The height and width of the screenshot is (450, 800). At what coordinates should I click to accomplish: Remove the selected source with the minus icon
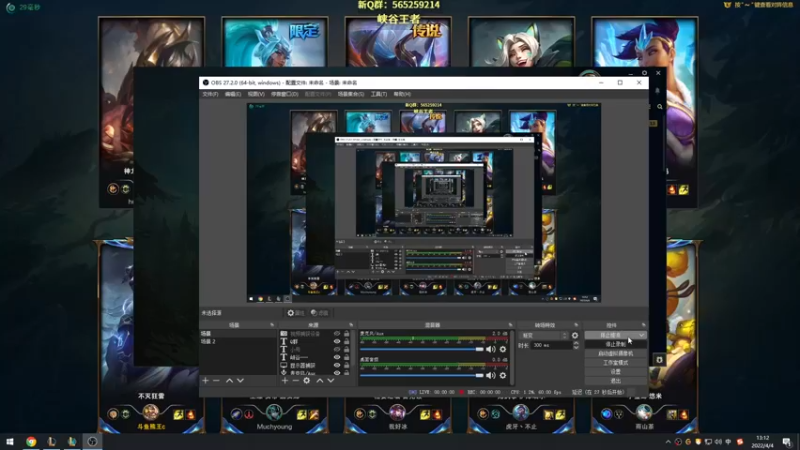click(x=295, y=381)
